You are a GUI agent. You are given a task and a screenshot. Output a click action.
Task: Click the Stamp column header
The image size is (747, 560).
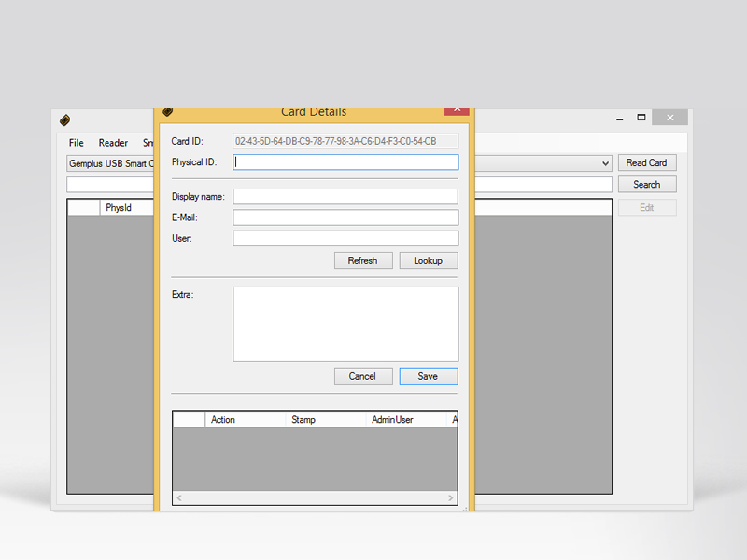pyautogui.click(x=303, y=420)
